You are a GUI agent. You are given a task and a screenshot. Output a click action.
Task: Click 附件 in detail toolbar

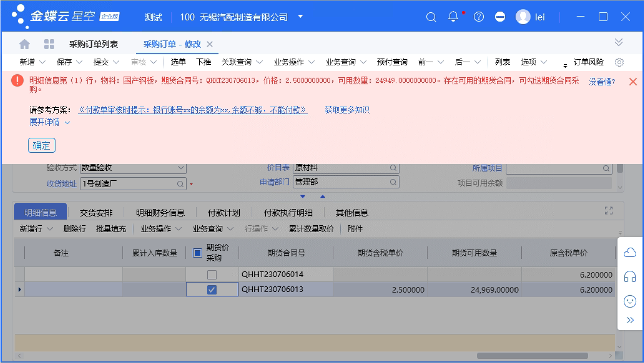tap(355, 229)
